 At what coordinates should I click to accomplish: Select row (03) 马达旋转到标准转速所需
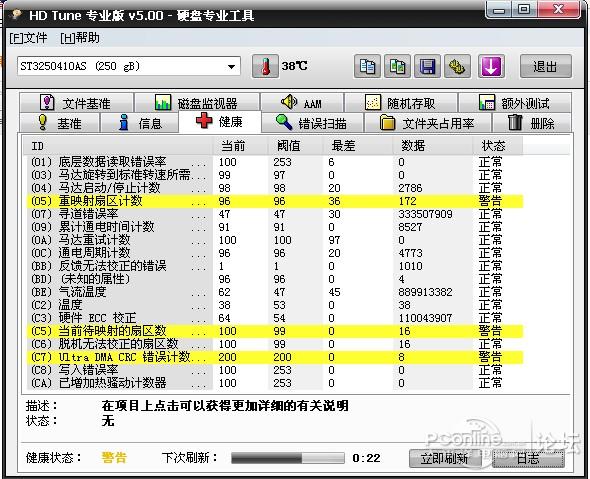pyautogui.click(x=275, y=175)
